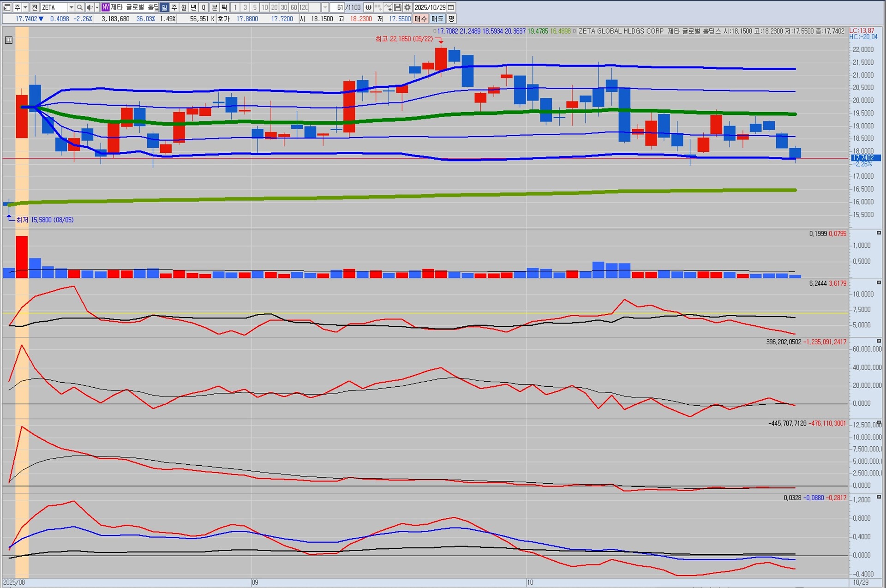Open dropdown next to speaker icon

point(97,7)
